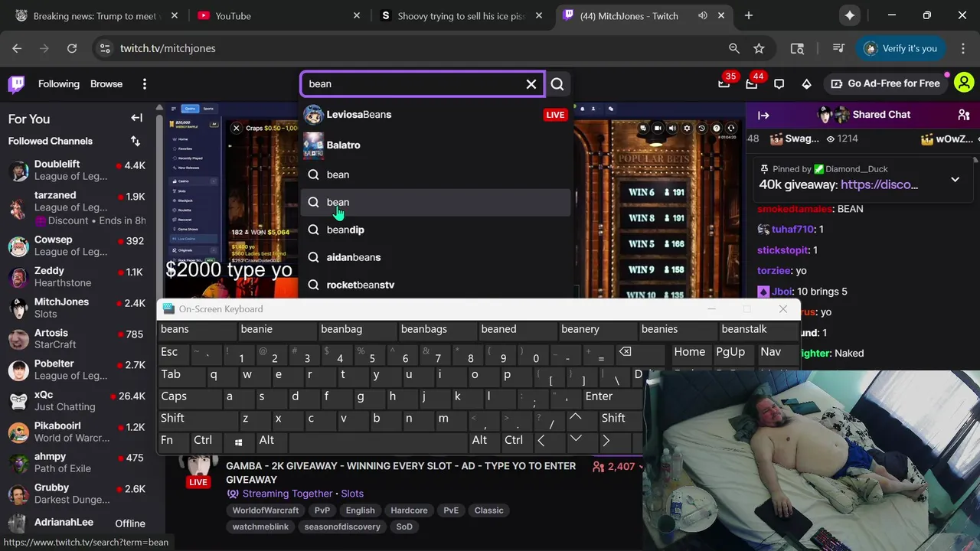Select the Hardcore stream tag
The height and width of the screenshot is (551, 980).
tap(409, 510)
